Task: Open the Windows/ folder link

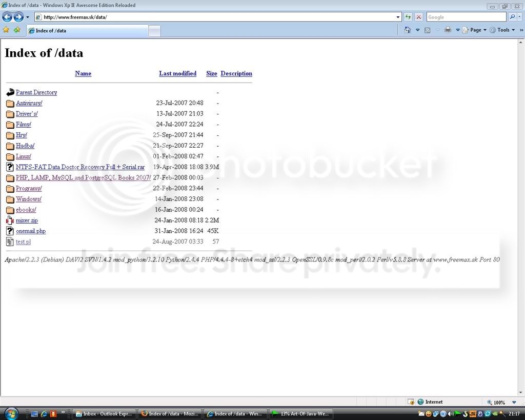Action: [x=29, y=199]
